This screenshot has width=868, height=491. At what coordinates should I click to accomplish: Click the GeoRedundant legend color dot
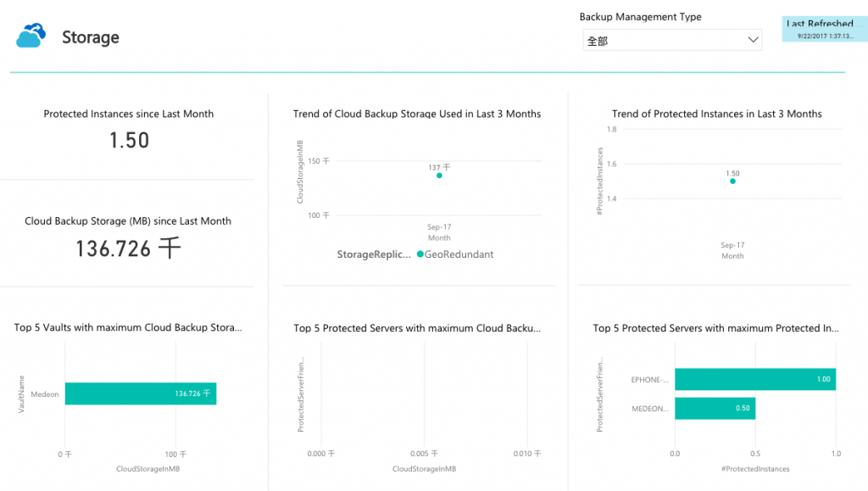click(x=420, y=254)
